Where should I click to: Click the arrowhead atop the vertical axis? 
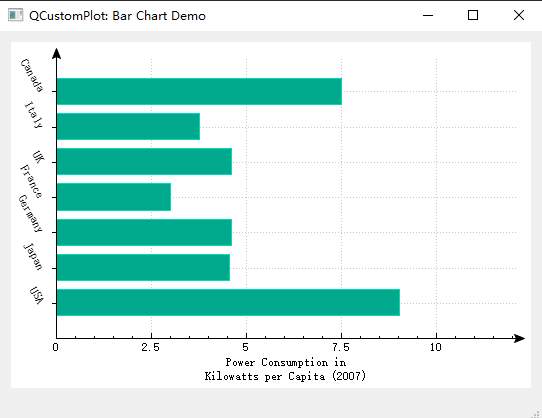coord(56,54)
